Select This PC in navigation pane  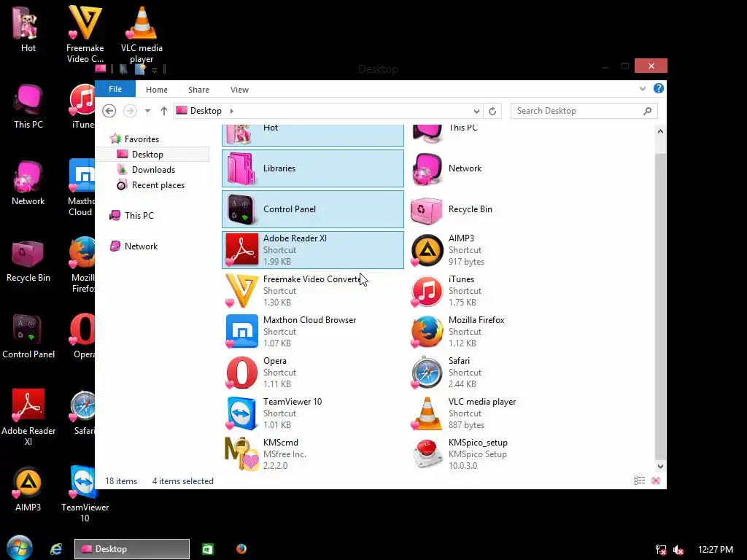[139, 216]
